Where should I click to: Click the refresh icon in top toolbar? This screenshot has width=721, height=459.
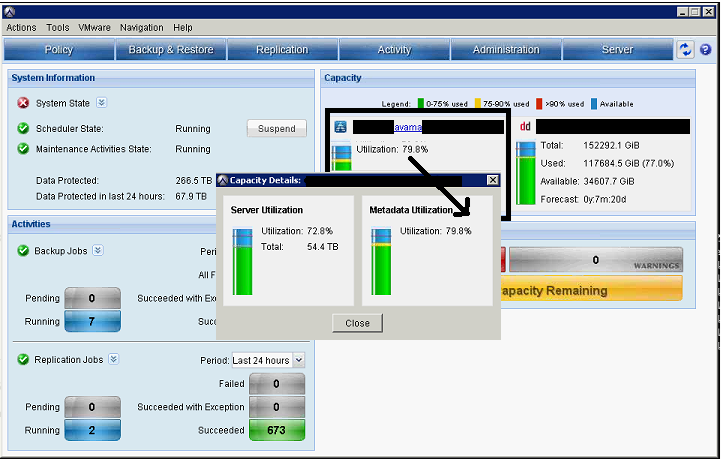pos(685,49)
